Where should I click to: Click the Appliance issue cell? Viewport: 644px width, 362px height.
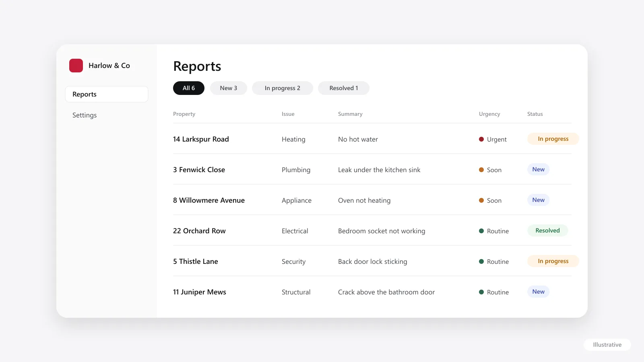[x=297, y=200]
